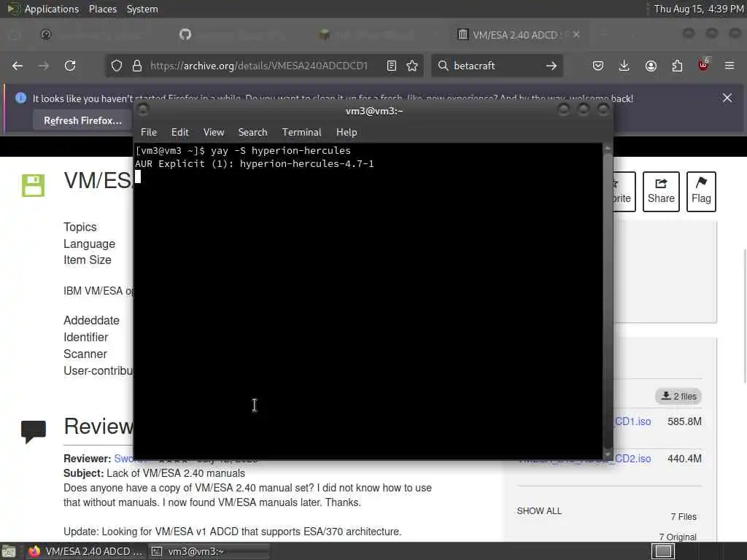747x560 pixels.
Task: Open the terminal View menu
Action: 214,133
